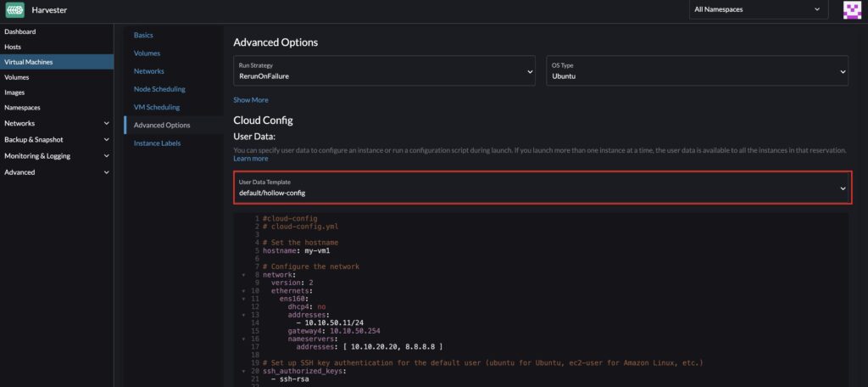Go to Dashboard in the sidebar
868x387 pixels.
point(20,31)
